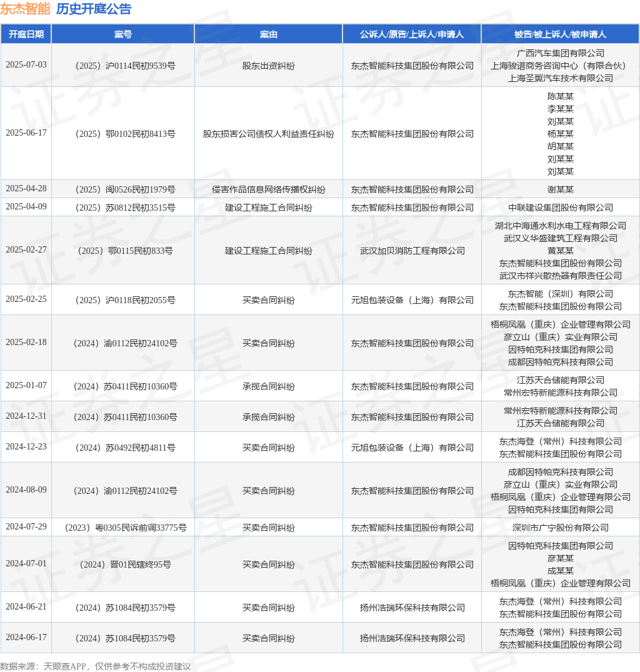Click defendant 谢某某

pyautogui.click(x=561, y=189)
